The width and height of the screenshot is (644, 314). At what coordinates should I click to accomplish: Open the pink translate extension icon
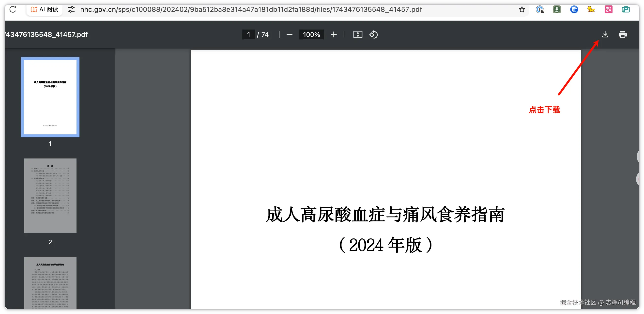click(x=608, y=10)
